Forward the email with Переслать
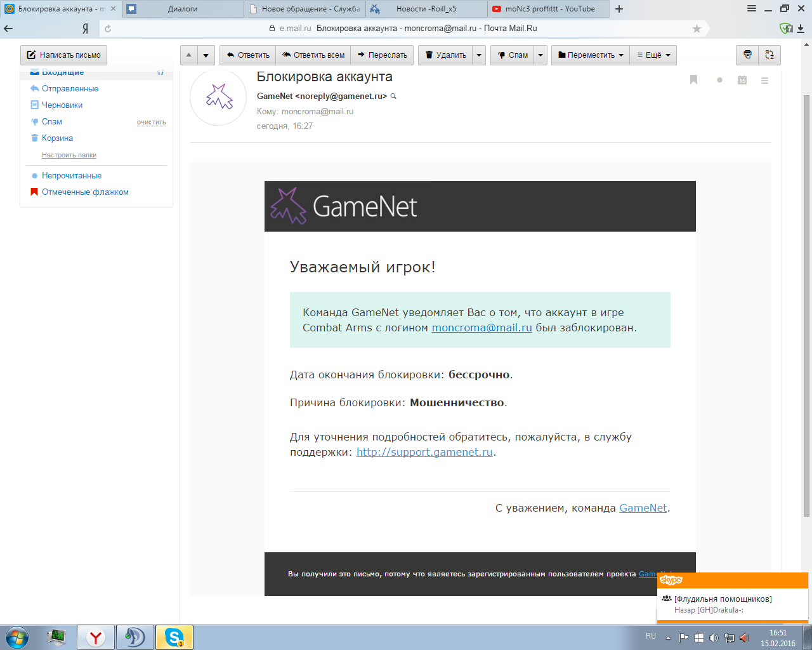The image size is (812, 650). click(383, 55)
